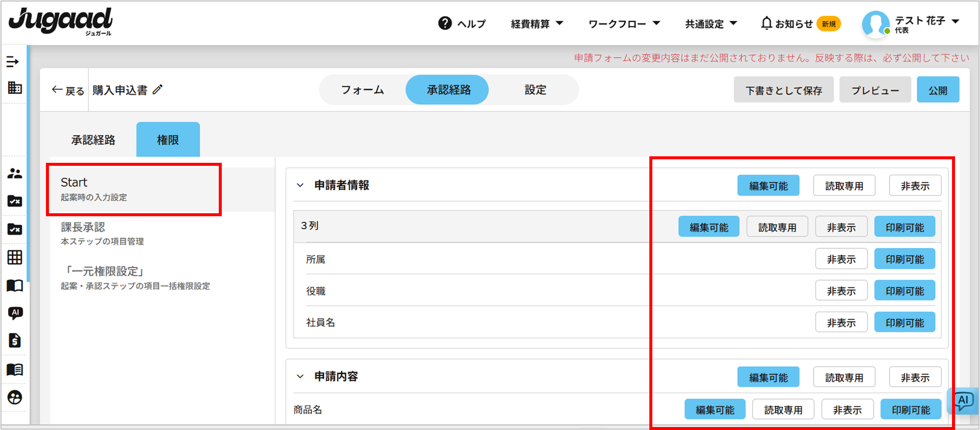The image size is (980, 430).
Task: Open the AI chat bubble at bottom right
Action: point(963,401)
